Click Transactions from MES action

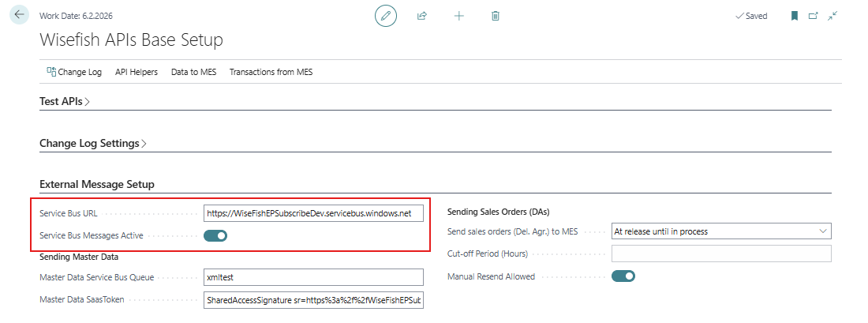click(271, 72)
